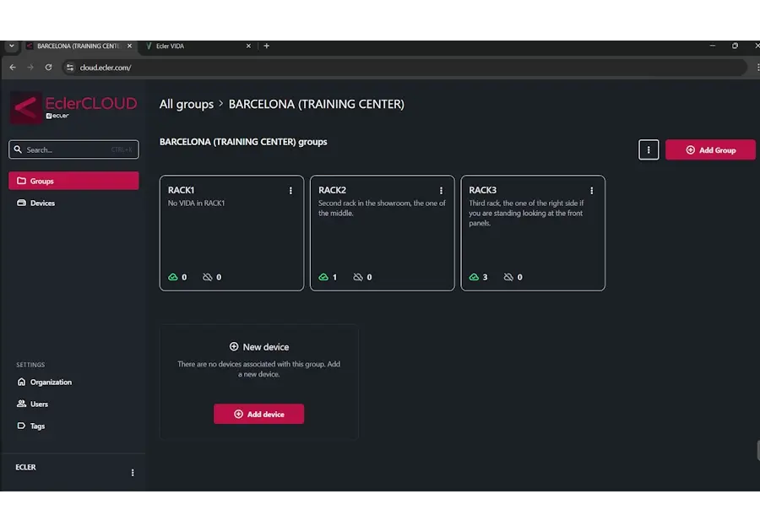
Task: Click RACK1 offline devices cloud icon
Action: 208,277
